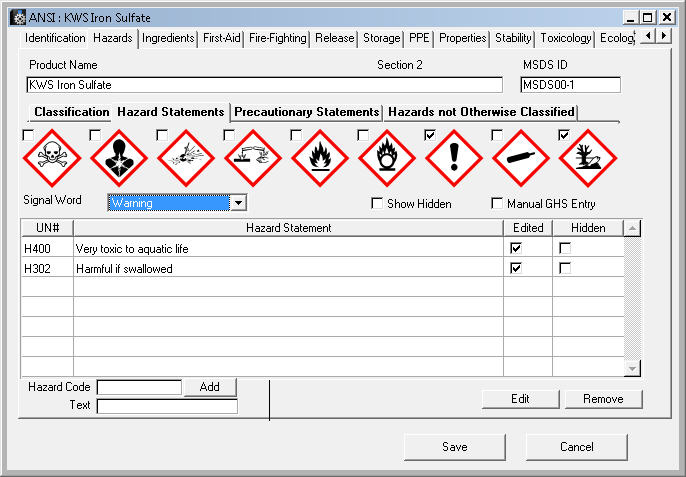Switch to the Storage tab

[x=382, y=38]
